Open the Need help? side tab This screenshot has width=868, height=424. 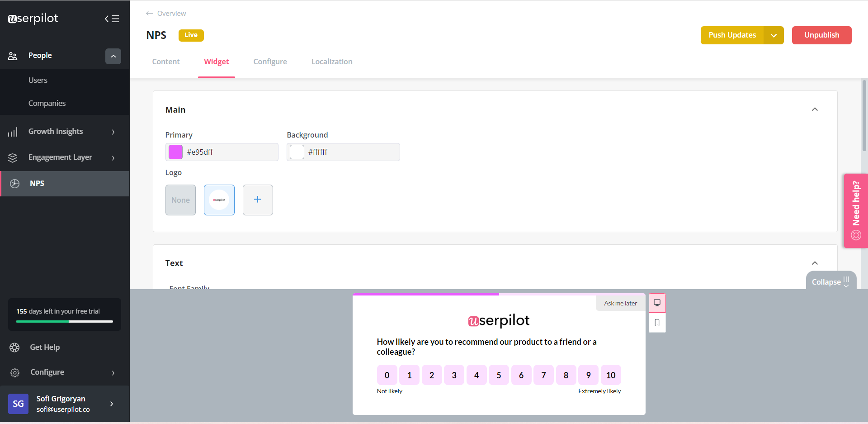tap(856, 211)
